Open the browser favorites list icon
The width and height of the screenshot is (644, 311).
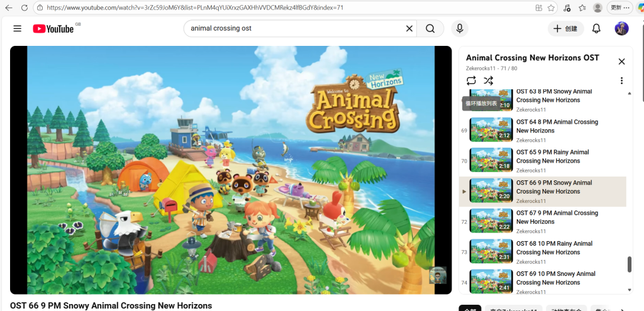(x=582, y=8)
